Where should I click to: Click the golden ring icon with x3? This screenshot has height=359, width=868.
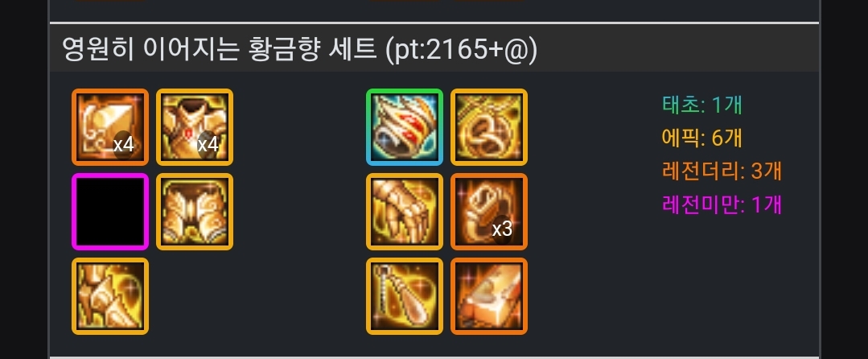489,212
